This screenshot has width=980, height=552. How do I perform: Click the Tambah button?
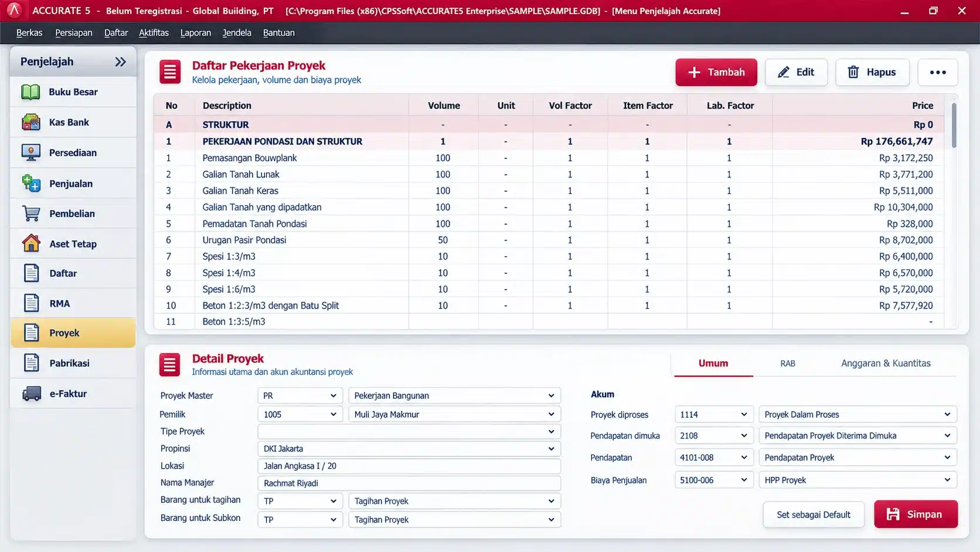point(716,72)
